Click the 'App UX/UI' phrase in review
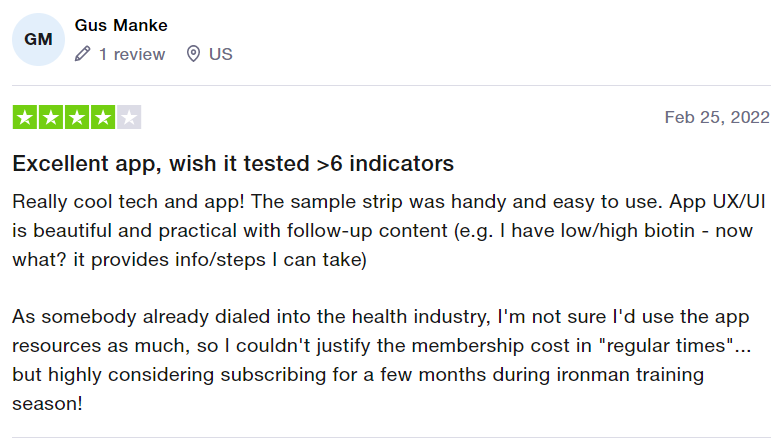This screenshot has width=778, height=445. [x=717, y=202]
